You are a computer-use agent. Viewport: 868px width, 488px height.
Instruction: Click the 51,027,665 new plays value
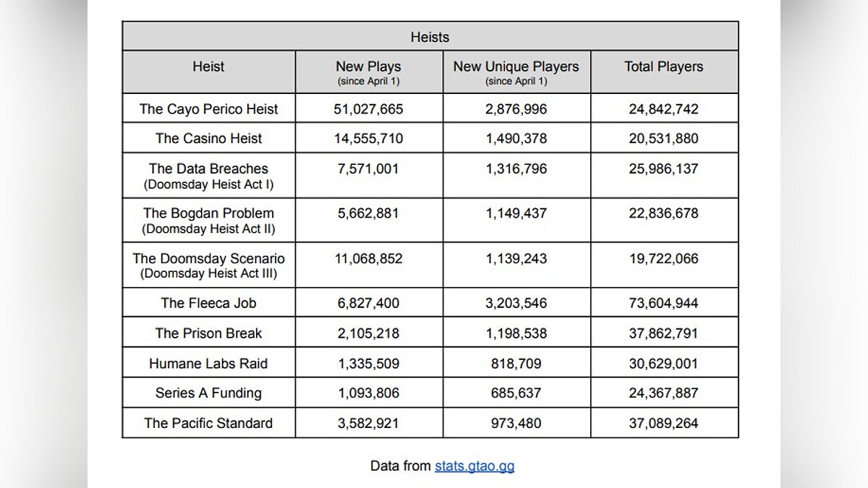tap(368, 109)
